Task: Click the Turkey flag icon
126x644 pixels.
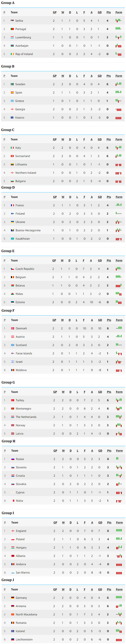Action: click(x=13, y=400)
